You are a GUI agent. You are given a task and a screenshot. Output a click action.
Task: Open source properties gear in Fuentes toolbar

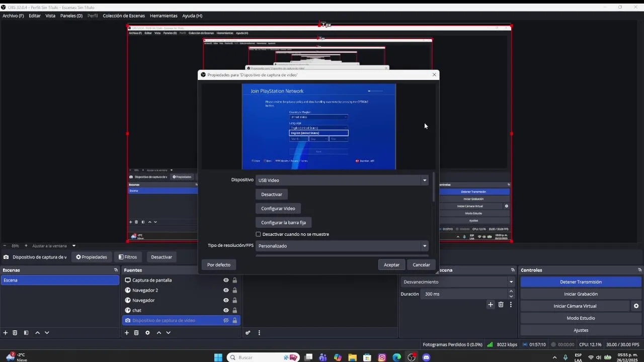(x=147, y=333)
